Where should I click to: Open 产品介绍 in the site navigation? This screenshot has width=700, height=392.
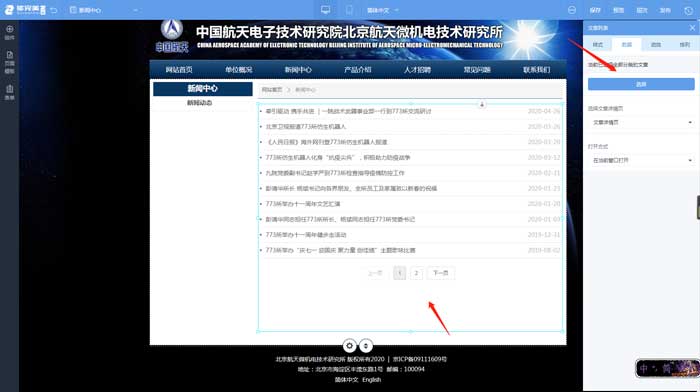(x=358, y=70)
